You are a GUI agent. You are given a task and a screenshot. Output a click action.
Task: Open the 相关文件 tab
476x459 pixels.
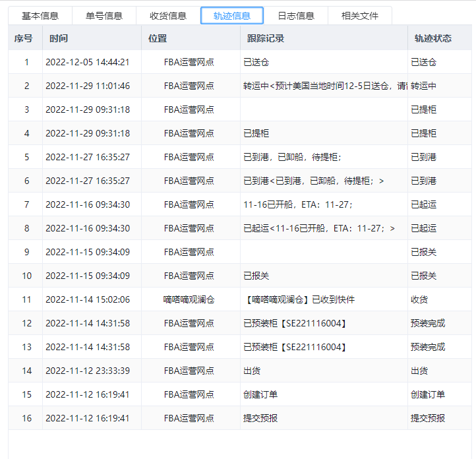(360, 16)
